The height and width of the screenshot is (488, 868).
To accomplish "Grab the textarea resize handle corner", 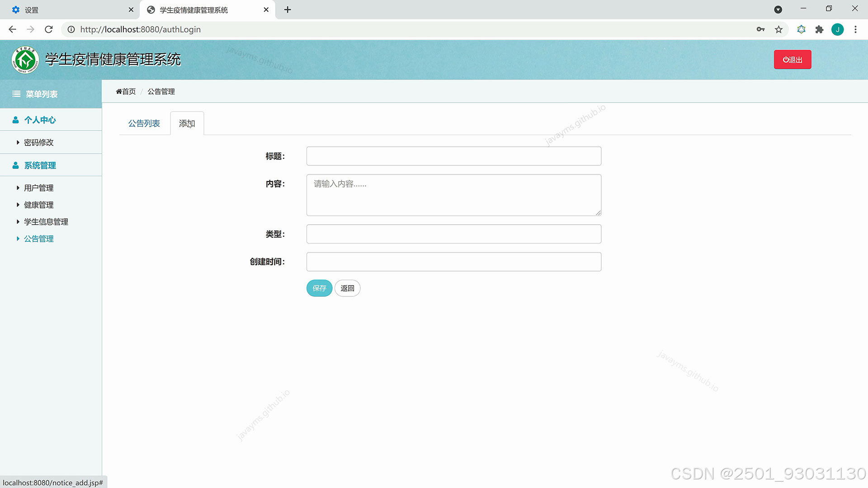I will 598,213.
